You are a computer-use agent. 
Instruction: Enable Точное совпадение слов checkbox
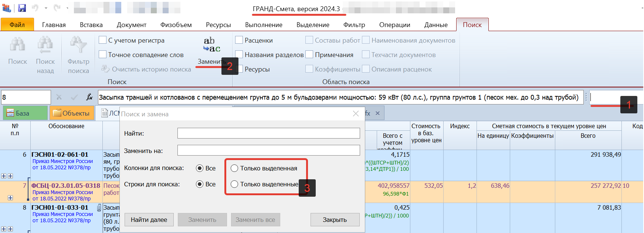(x=102, y=54)
